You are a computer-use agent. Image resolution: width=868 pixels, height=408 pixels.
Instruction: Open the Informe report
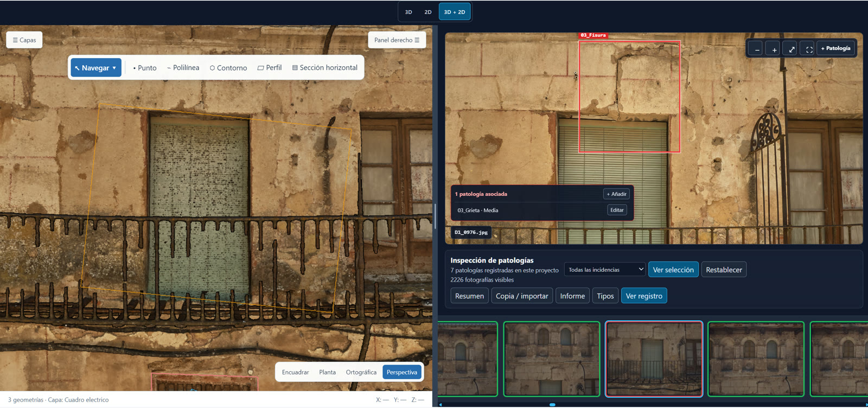pos(572,296)
